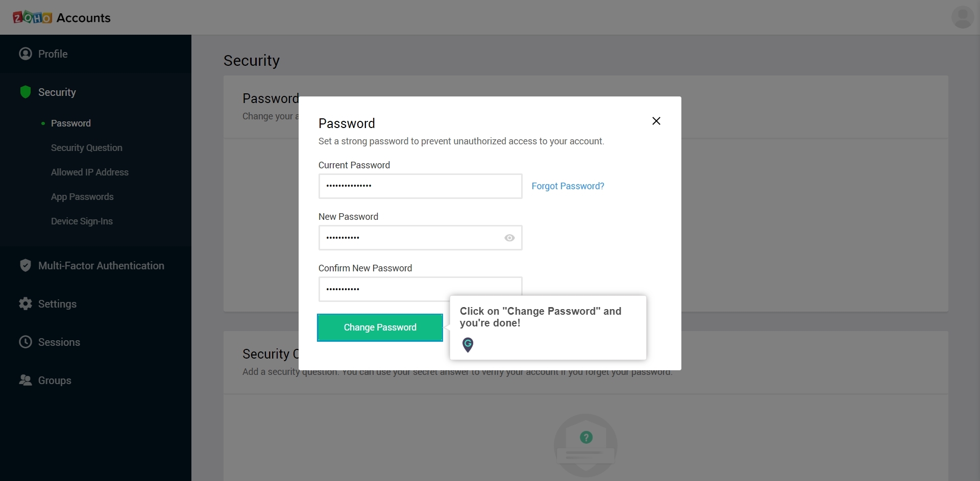Click the Zoho logo in header
The image size is (980, 481).
click(32, 17)
